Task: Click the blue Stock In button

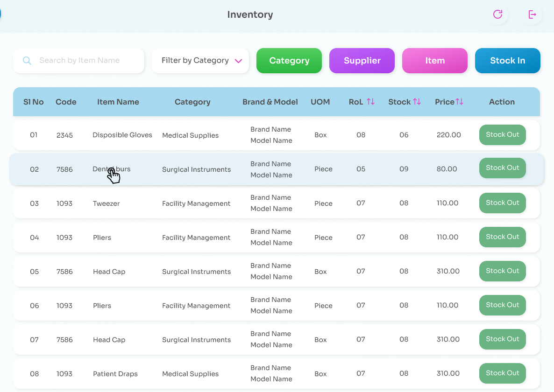Action: point(507,60)
